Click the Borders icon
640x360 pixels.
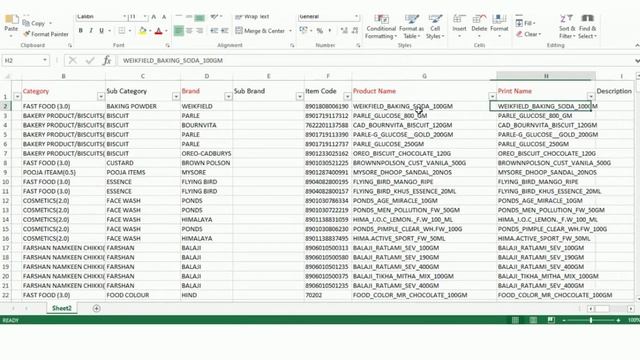click(x=122, y=31)
